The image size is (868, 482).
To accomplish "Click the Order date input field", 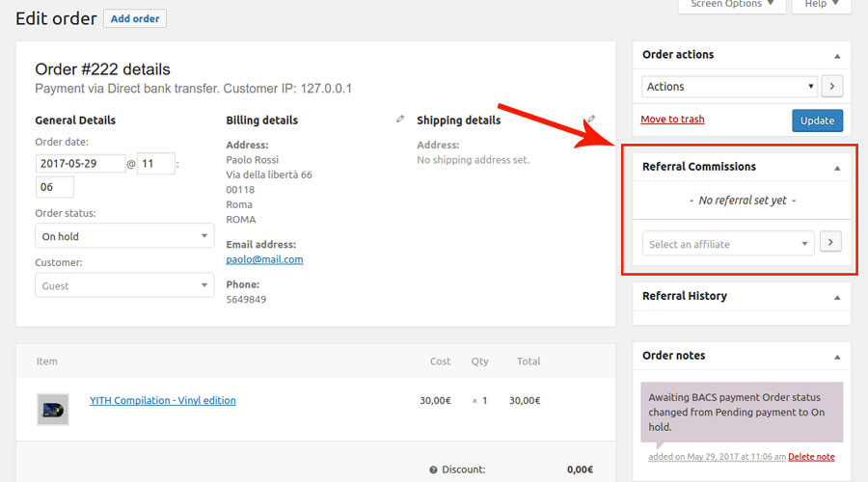I will (x=80, y=164).
